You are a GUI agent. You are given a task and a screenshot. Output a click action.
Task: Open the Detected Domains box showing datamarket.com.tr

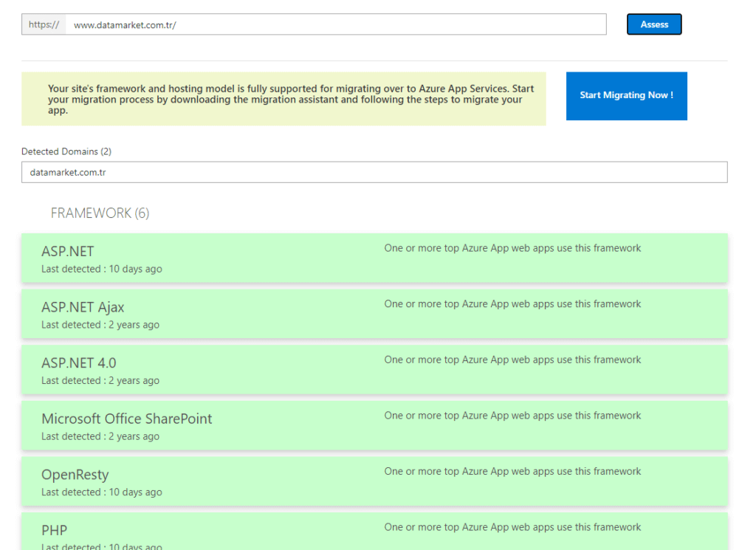pyautogui.click(x=374, y=172)
